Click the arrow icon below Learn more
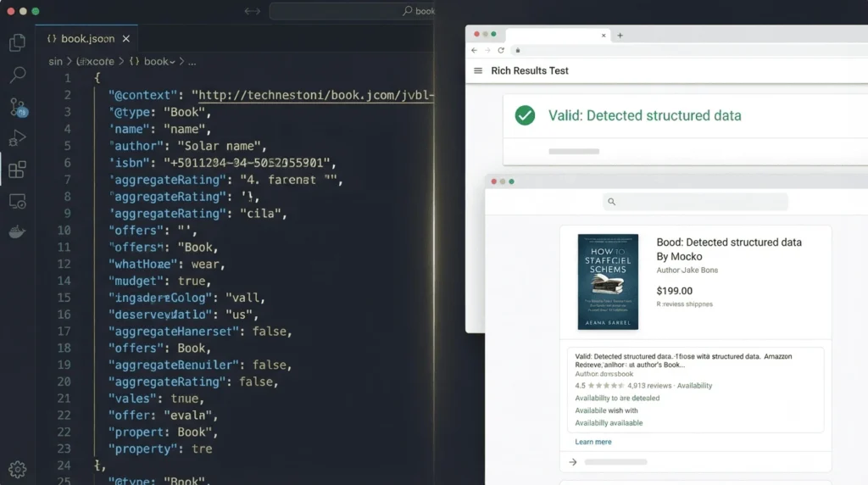 pos(573,462)
